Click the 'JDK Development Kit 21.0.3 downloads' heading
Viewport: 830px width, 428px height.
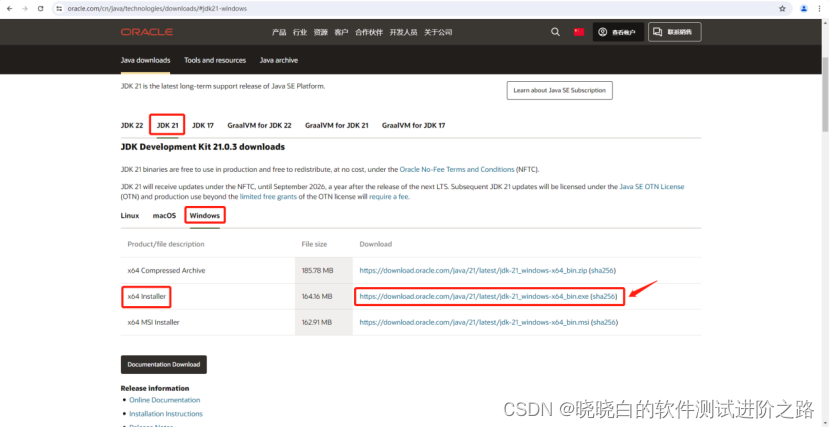click(x=203, y=147)
